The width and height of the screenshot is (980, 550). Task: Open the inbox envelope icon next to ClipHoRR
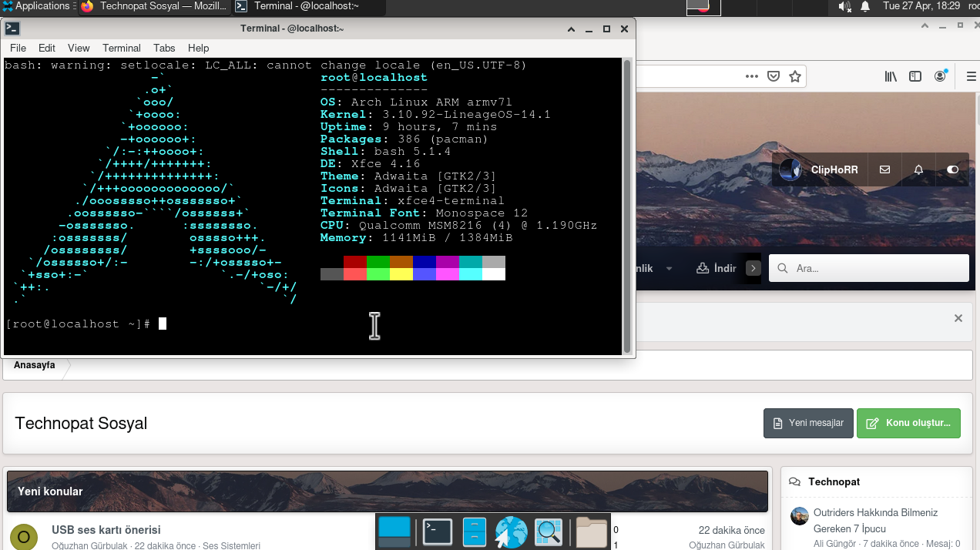[x=884, y=169]
